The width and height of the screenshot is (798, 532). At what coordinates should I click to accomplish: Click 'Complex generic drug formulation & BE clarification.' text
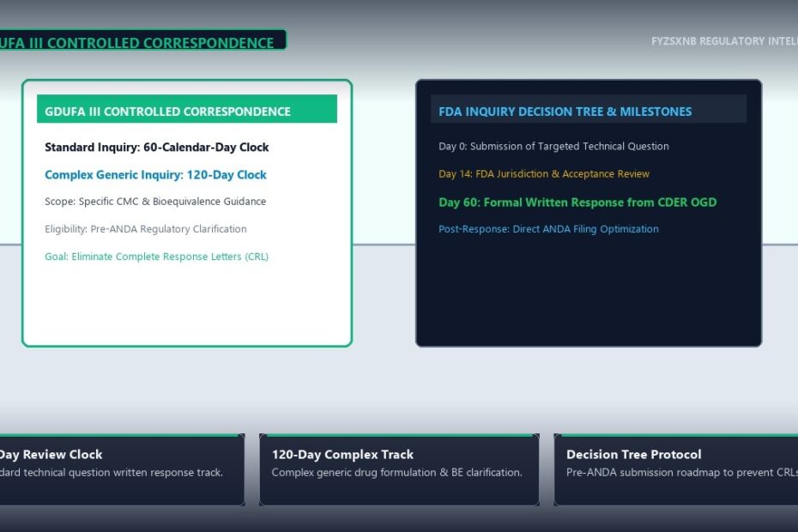(397, 473)
